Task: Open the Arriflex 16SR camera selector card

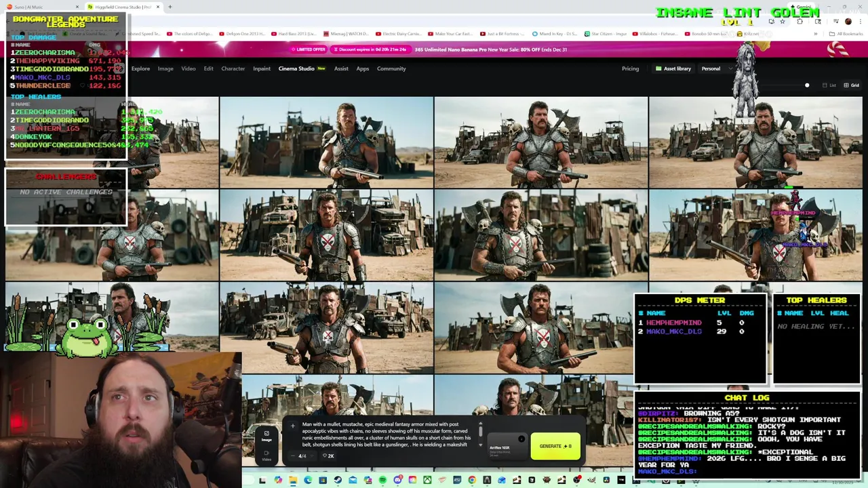Action: pos(507,446)
